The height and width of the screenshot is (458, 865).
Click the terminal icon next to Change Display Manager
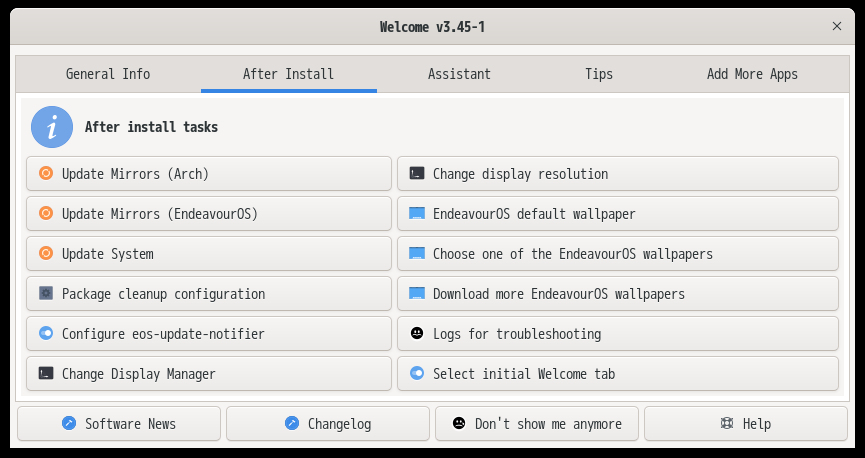[46, 373]
